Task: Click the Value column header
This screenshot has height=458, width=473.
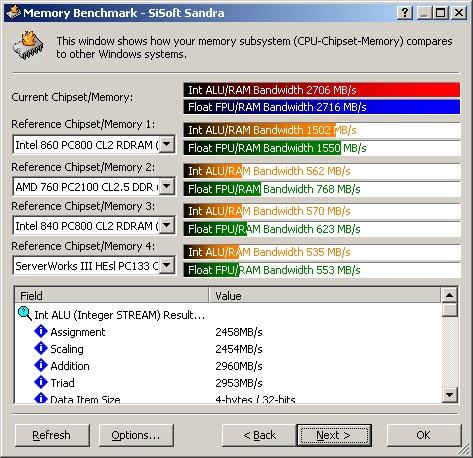Action: [325, 295]
